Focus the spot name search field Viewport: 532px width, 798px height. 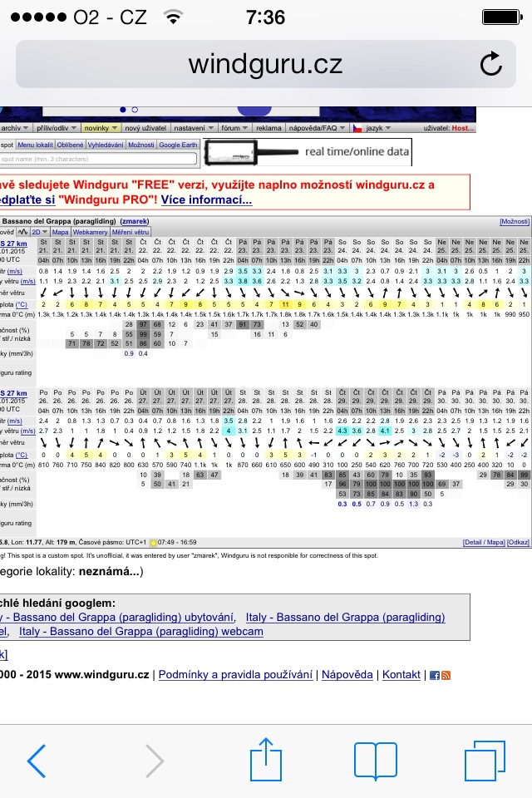tap(98, 159)
